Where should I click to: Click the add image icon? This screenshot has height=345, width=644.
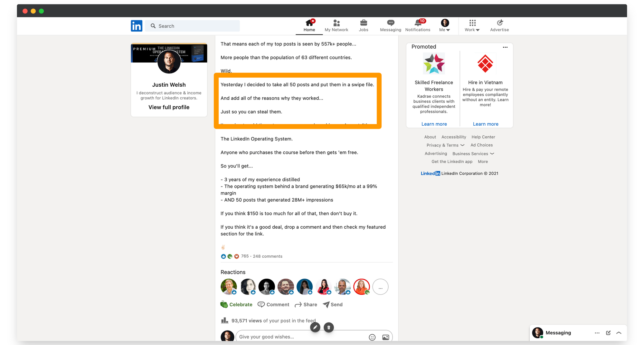click(385, 337)
